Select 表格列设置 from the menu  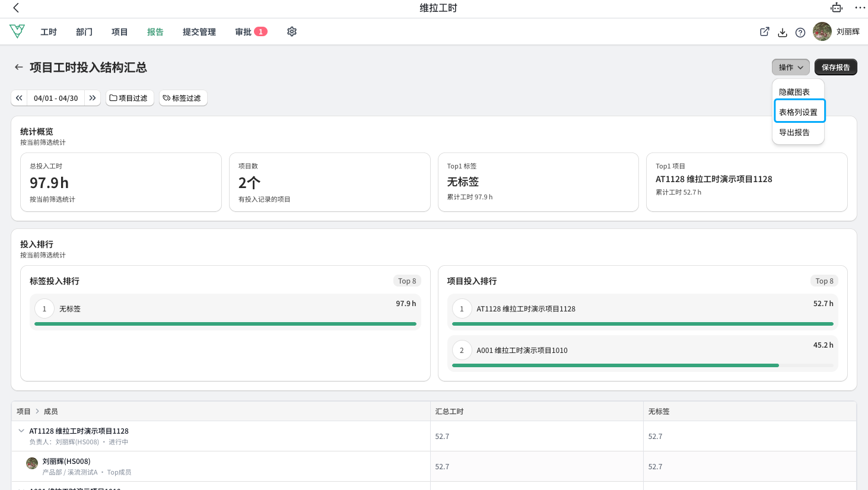tap(799, 112)
